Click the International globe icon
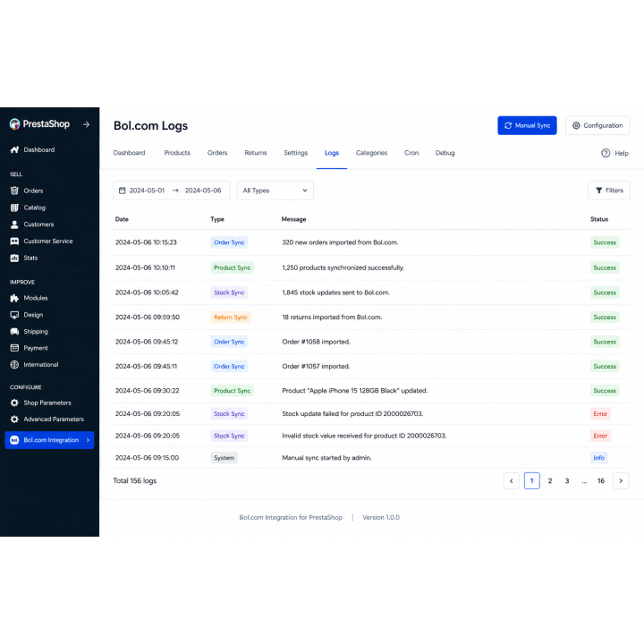The width and height of the screenshot is (644, 644). click(x=14, y=364)
